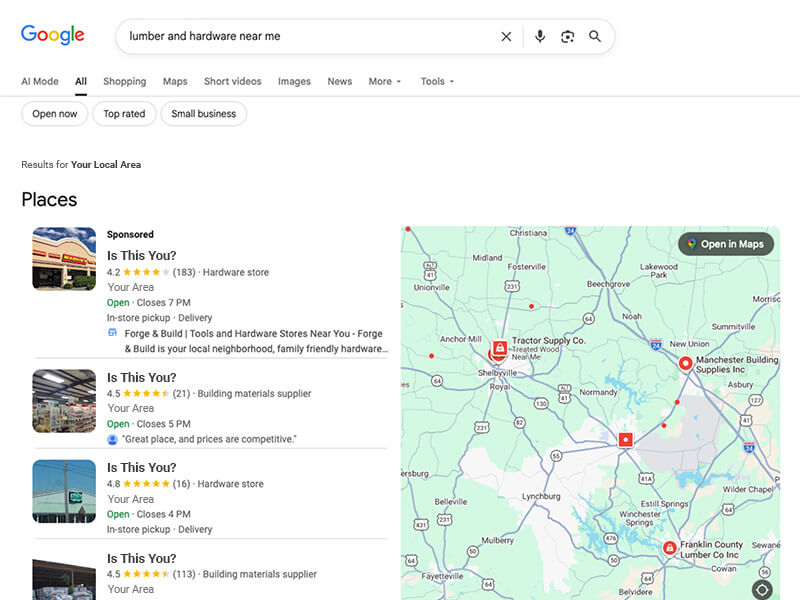Viewport: 800px width, 600px height.
Task: Switch to the Images tab
Action: (x=294, y=82)
